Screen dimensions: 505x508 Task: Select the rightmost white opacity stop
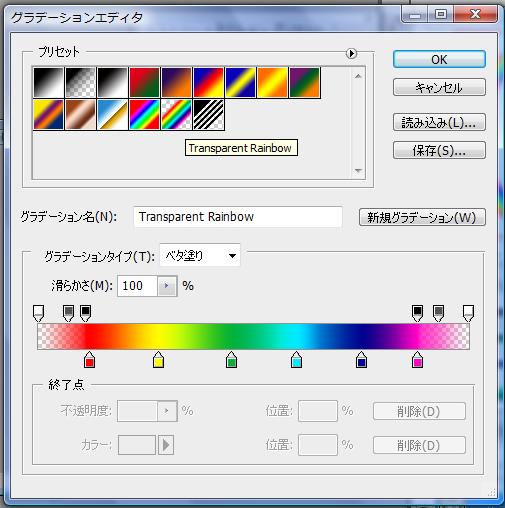468,313
